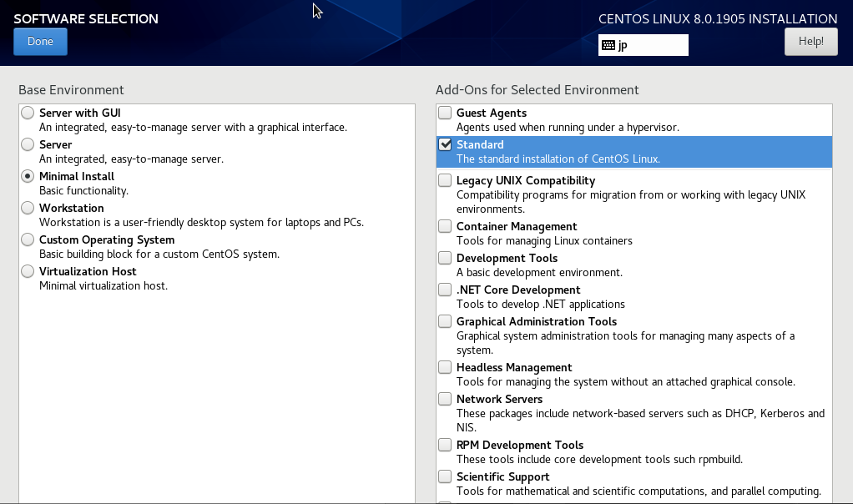Open the Help dialog
853x504 pixels.
tap(810, 42)
